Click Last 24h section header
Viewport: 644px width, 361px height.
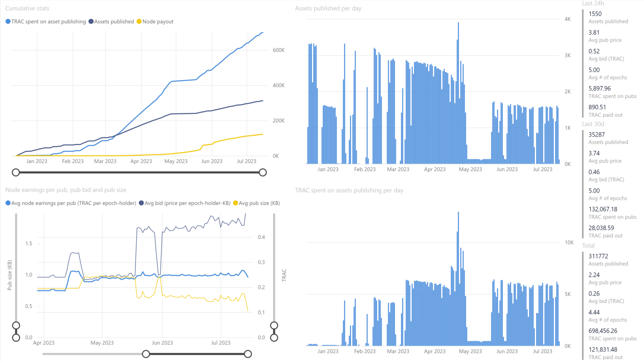(x=593, y=3)
